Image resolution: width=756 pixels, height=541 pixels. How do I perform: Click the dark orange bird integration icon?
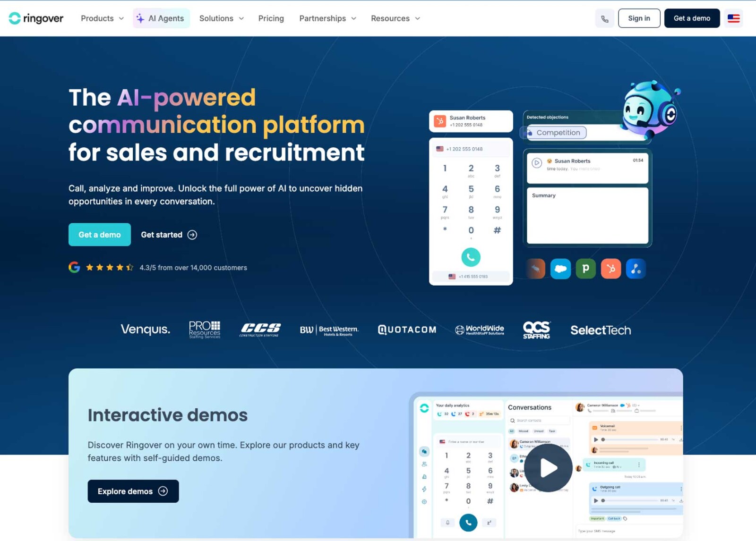click(535, 269)
